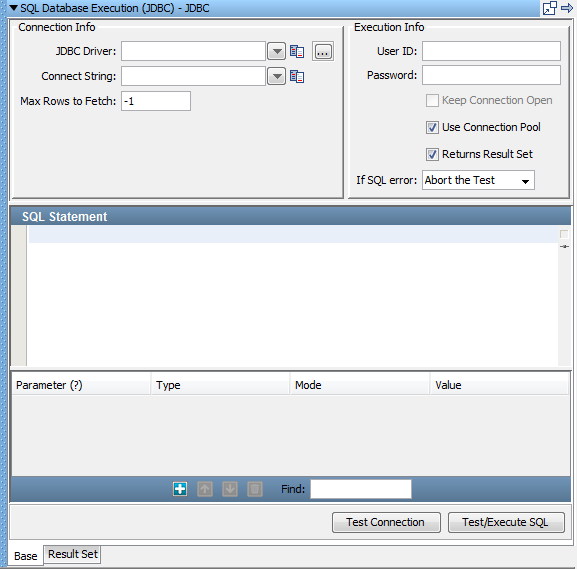Click the move parameter down arrow
This screenshot has width=577, height=569.
tap(230, 489)
